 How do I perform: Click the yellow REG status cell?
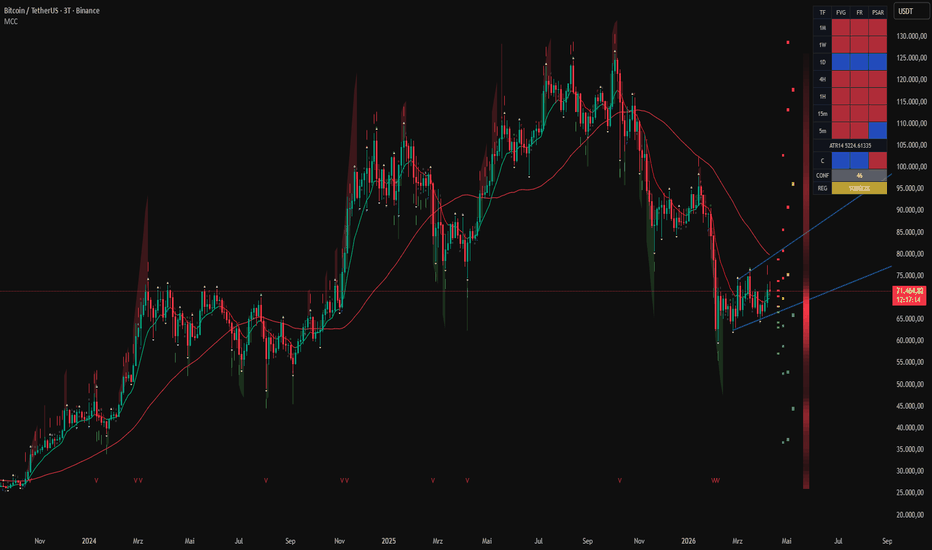pyautogui.click(x=859, y=188)
